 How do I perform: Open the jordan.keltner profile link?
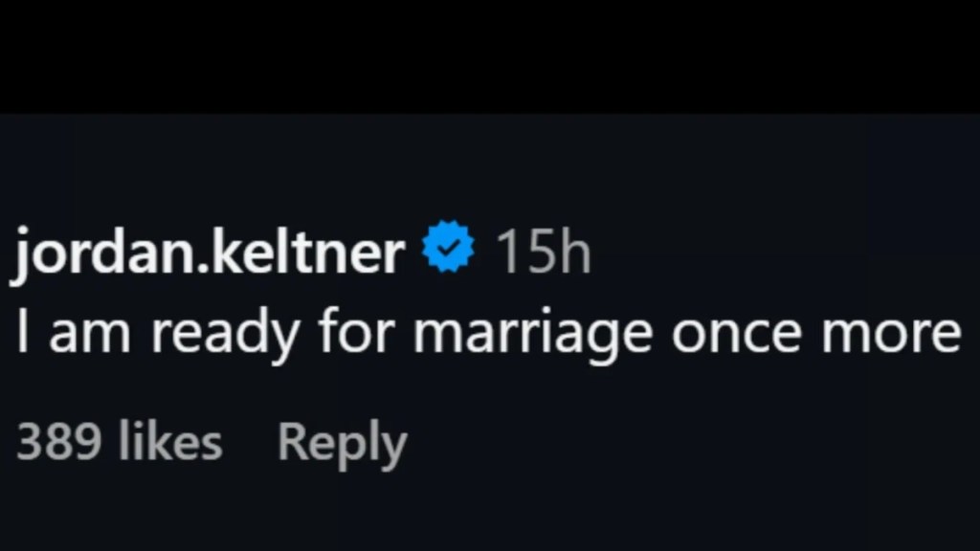(x=207, y=253)
